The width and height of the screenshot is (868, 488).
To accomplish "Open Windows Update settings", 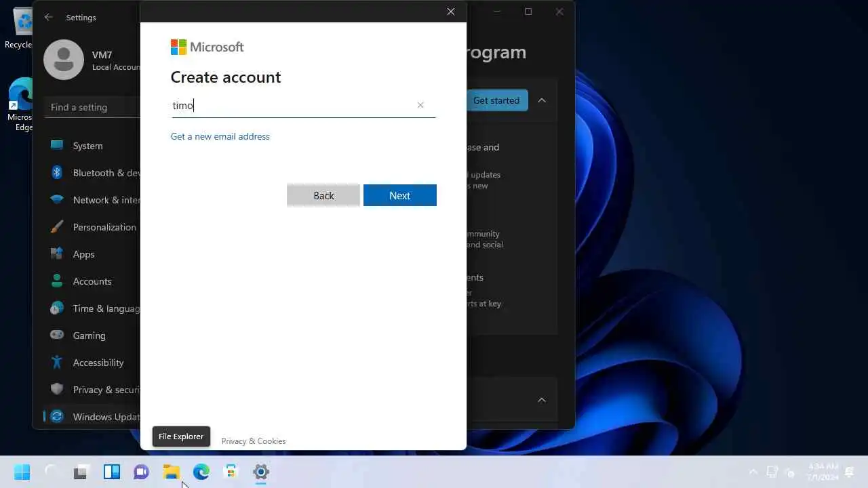I will coord(92,417).
